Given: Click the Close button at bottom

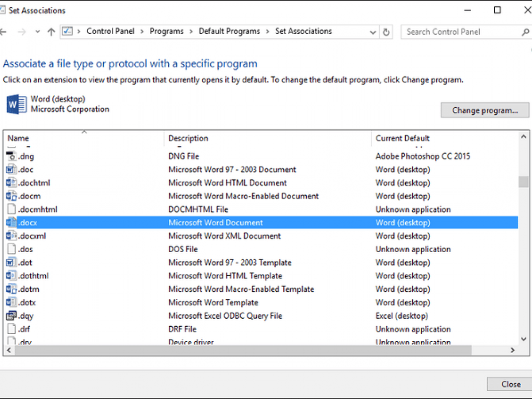Looking at the screenshot, I should (x=511, y=384).
